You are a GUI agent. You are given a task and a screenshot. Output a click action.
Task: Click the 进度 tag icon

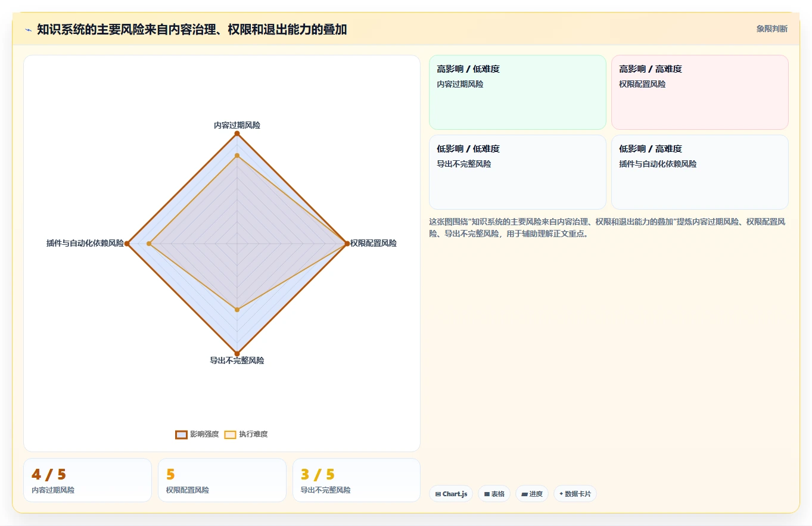pos(525,494)
